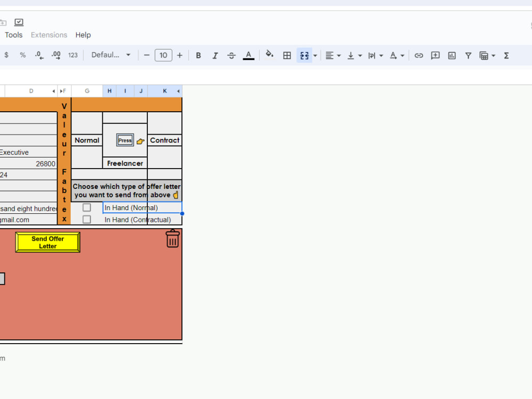Click the merge cells icon
Image resolution: width=532 pixels, height=399 pixels.
tap(304, 55)
